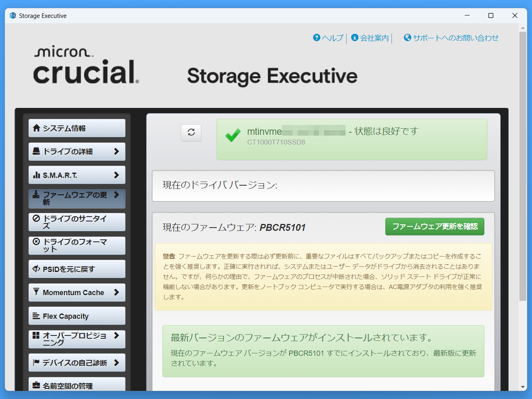The width and height of the screenshot is (532, 399).
Task: Click the funnel icon on Momentum Cache
Action: (36, 292)
